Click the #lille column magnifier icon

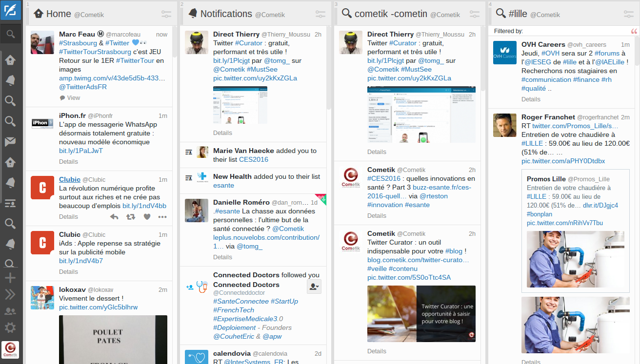pyautogui.click(x=500, y=14)
